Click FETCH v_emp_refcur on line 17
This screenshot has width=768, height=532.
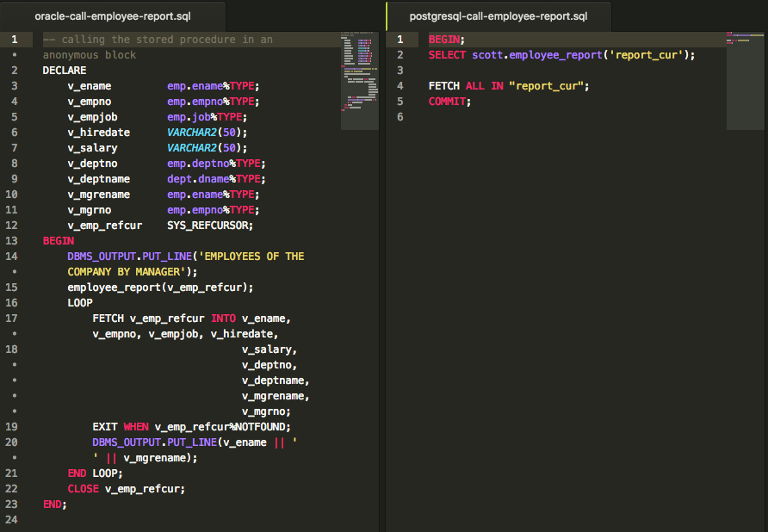point(148,319)
